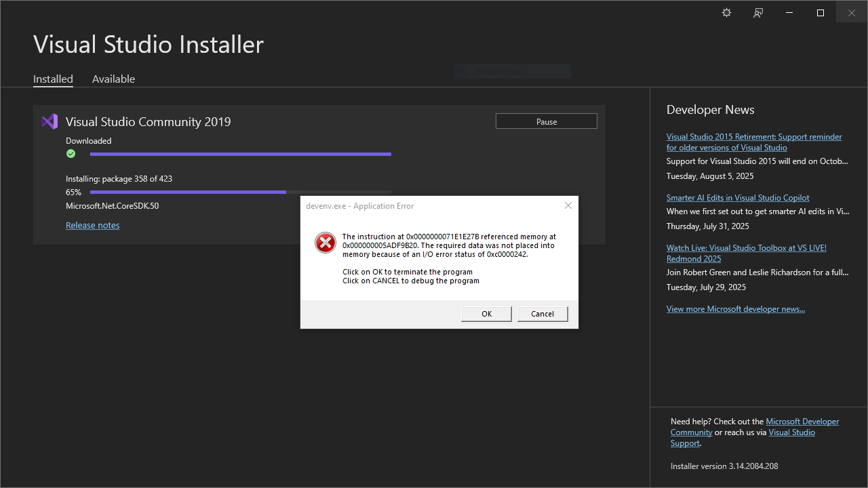The width and height of the screenshot is (868, 488).
Task: Click the "65%" progress value
Action: 73,192
